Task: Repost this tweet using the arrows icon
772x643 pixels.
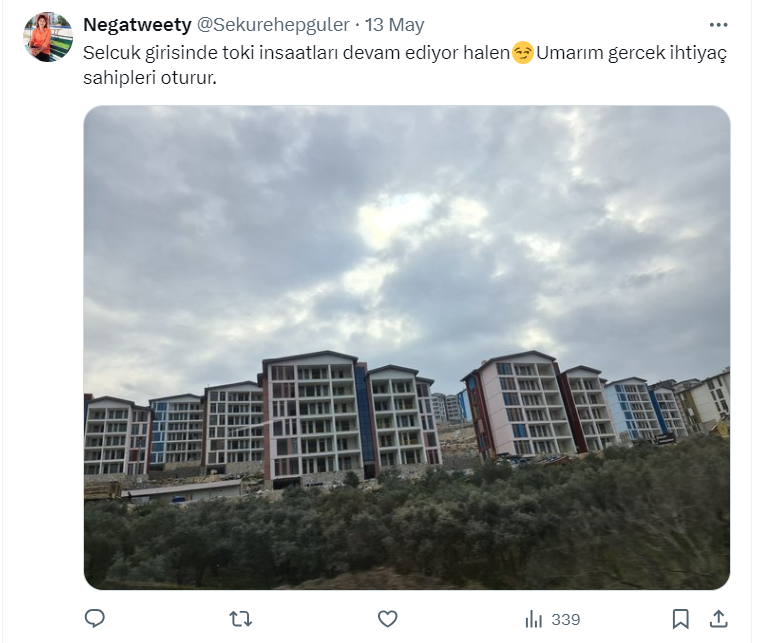Action: pyautogui.click(x=241, y=619)
